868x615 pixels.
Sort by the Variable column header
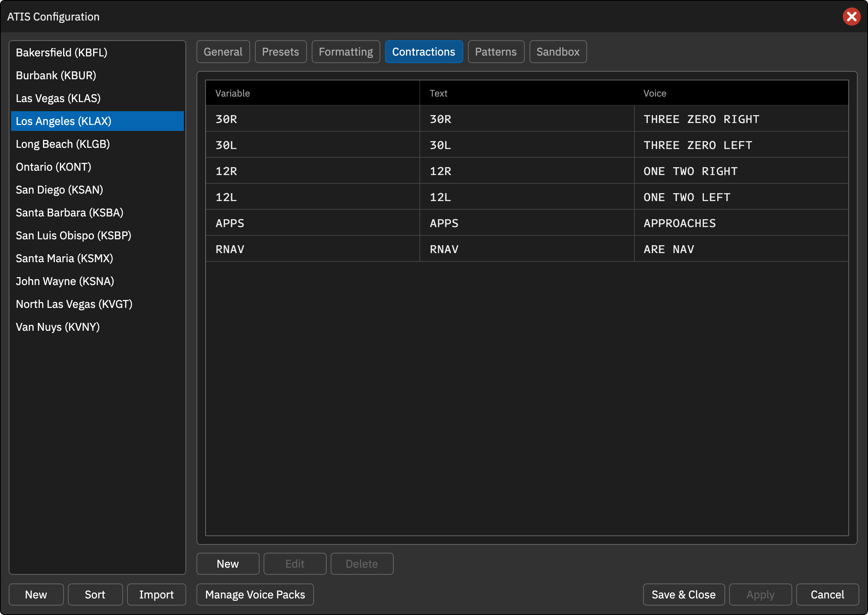(x=312, y=93)
